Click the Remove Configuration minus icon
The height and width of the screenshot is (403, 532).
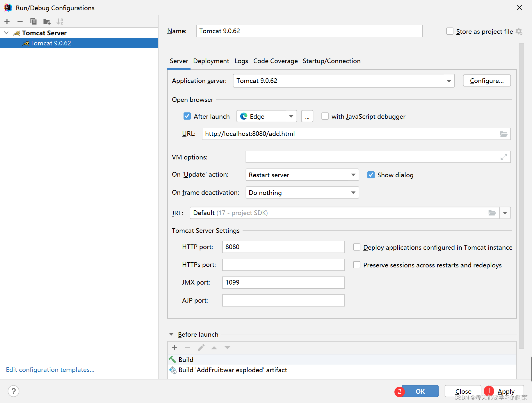click(x=20, y=22)
